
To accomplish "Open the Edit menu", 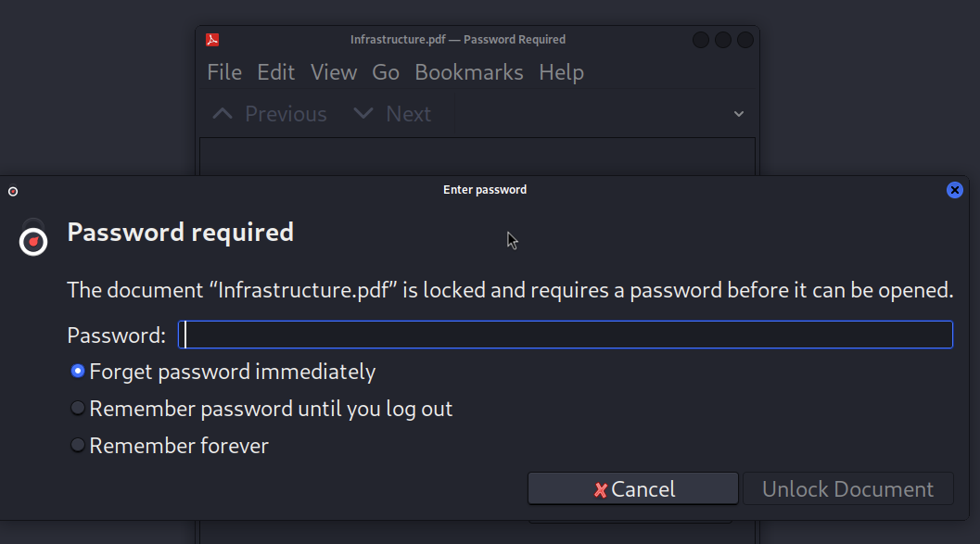I will point(275,71).
